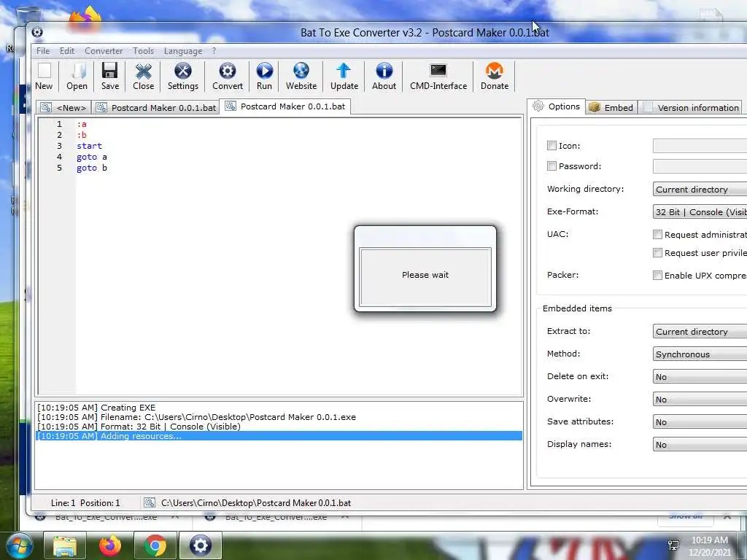Switch to Version information tab
Screen dimensions: 747x560
690,107
